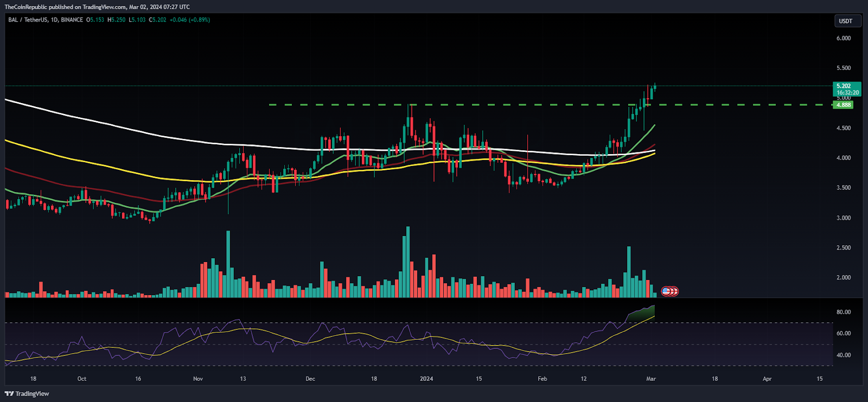Click the open value O5.153
Image resolution: width=868 pixels, height=402 pixels.
[x=95, y=20]
